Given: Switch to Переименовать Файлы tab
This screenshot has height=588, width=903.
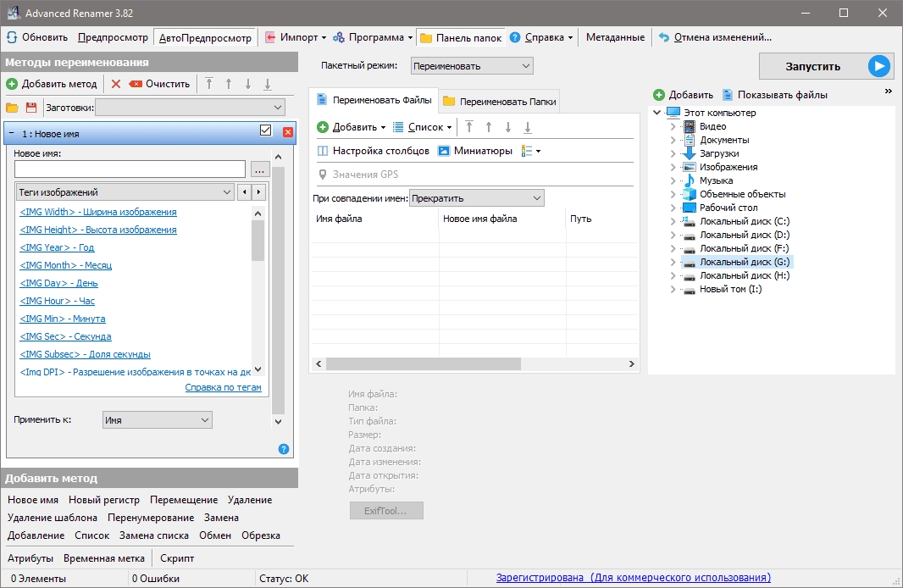Looking at the screenshot, I should 374,101.
